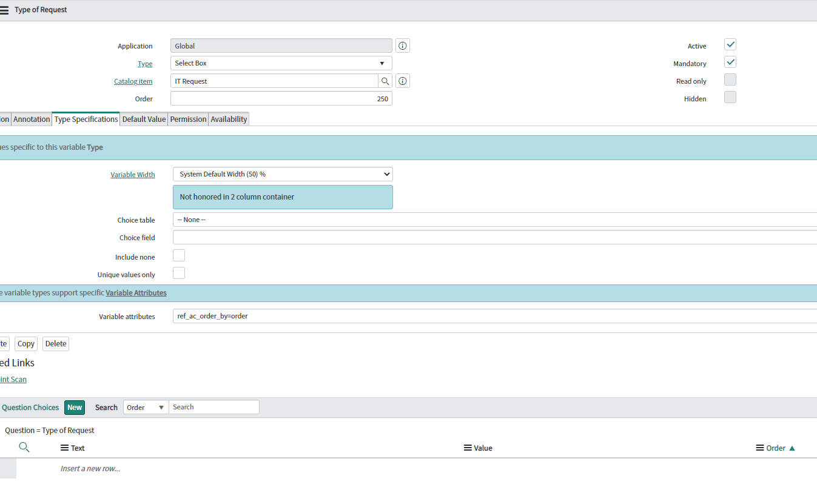Click the search magnifier icon in Question Choices list

click(24, 448)
